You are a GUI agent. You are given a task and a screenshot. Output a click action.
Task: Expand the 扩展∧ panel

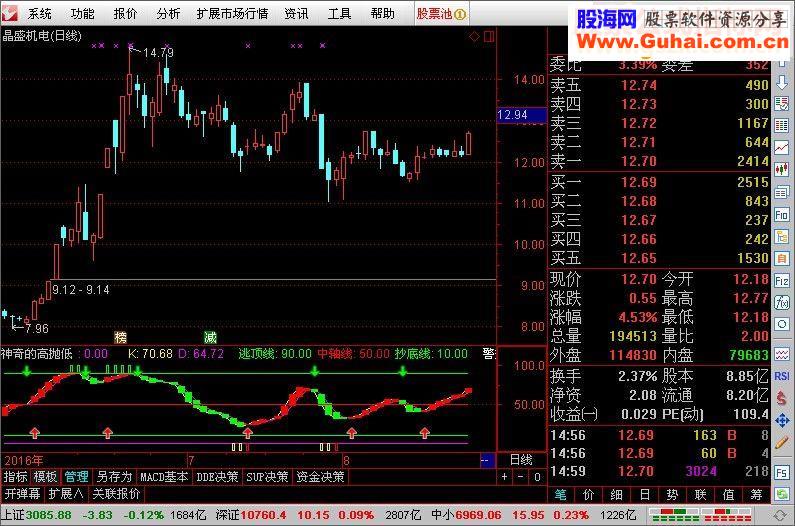66,494
